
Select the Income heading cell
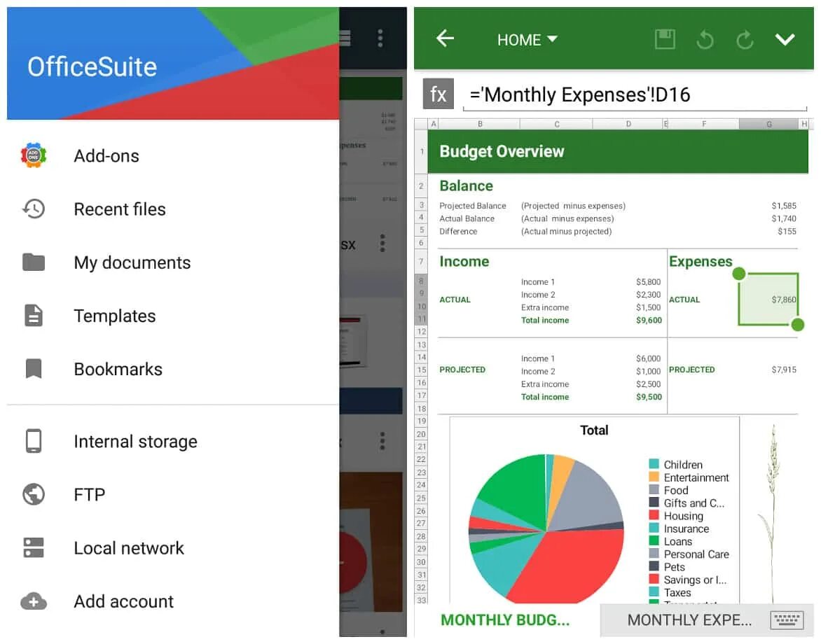coord(464,261)
